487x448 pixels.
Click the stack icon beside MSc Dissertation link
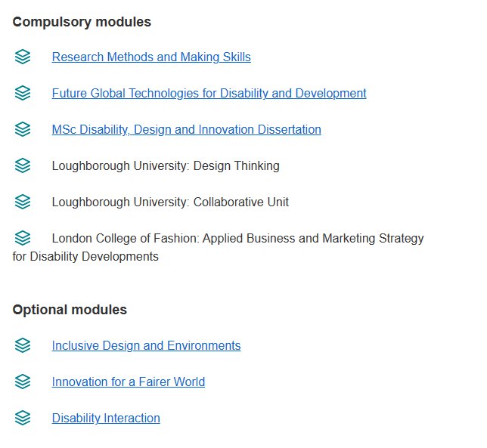pyautogui.click(x=23, y=129)
